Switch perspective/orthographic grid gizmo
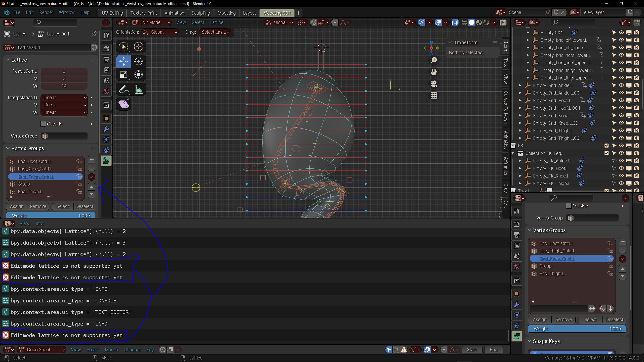 [434, 96]
